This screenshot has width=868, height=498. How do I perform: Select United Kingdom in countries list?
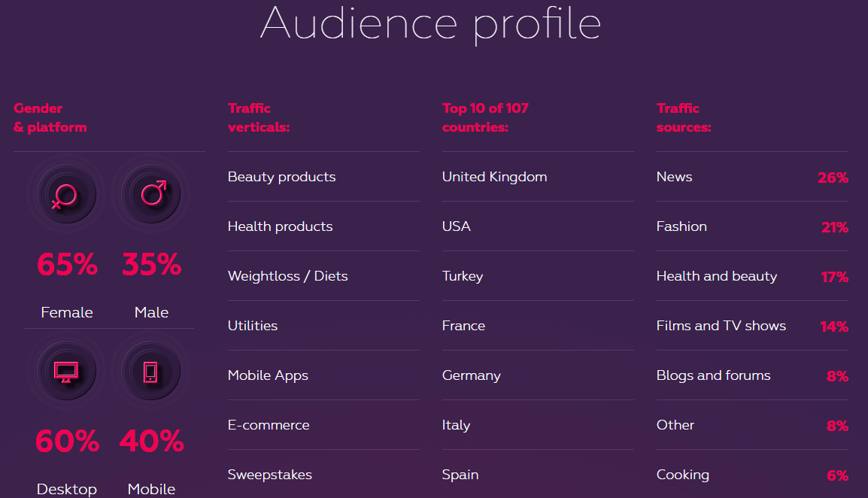(494, 177)
